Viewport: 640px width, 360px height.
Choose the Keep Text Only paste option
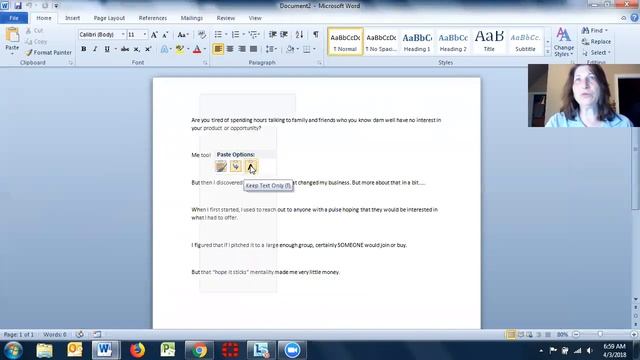pyautogui.click(x=251, y=166)
